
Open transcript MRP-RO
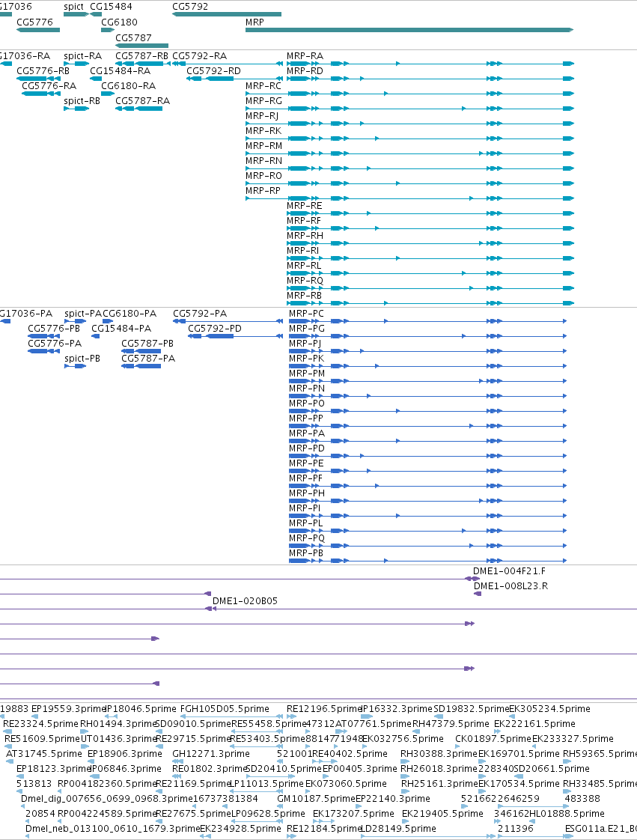[x=263, y=176]
